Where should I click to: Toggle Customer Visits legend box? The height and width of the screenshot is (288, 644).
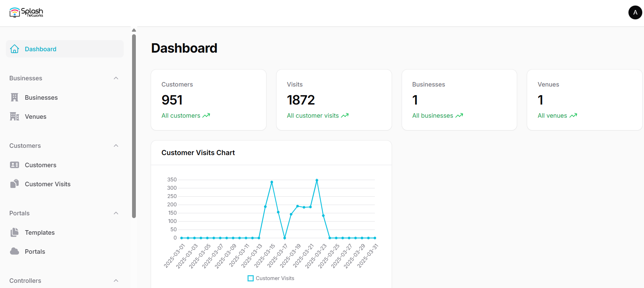(251, 278)
